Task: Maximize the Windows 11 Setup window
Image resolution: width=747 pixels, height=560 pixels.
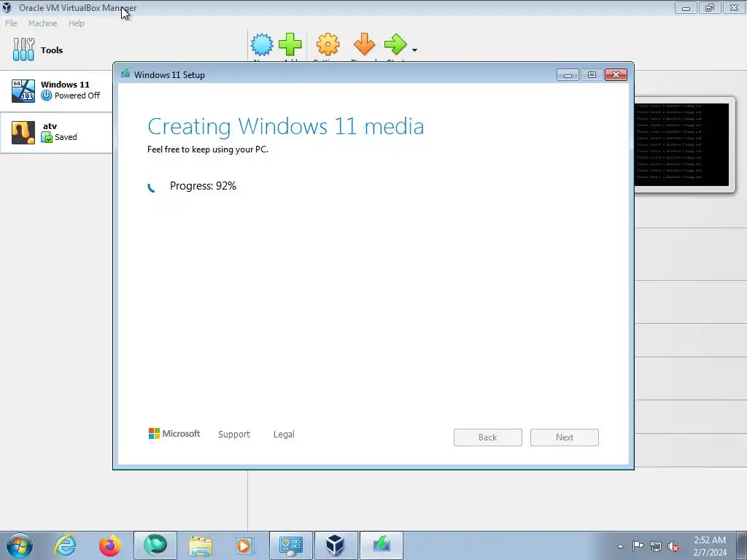Action: 592,75
